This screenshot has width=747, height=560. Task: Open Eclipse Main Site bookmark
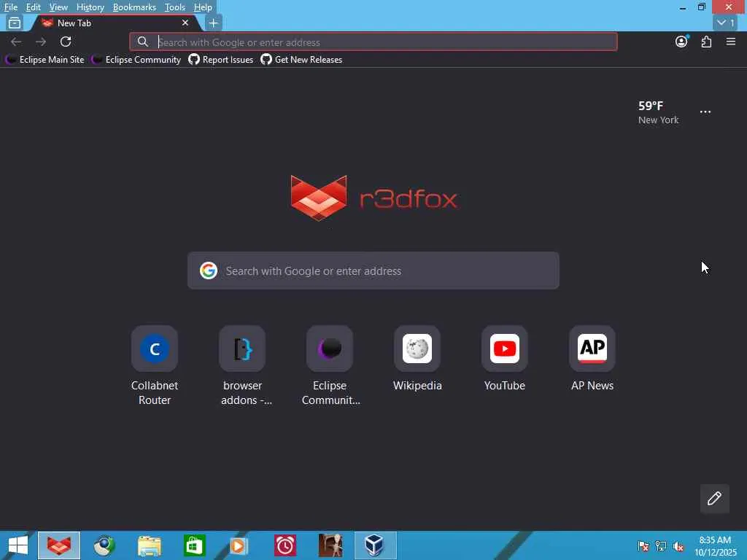click(44, 60)
